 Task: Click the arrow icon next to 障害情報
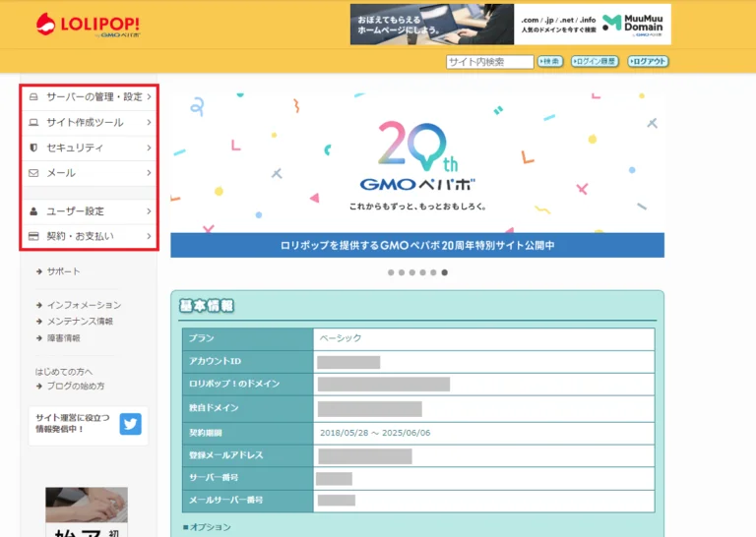pos(39,338)
